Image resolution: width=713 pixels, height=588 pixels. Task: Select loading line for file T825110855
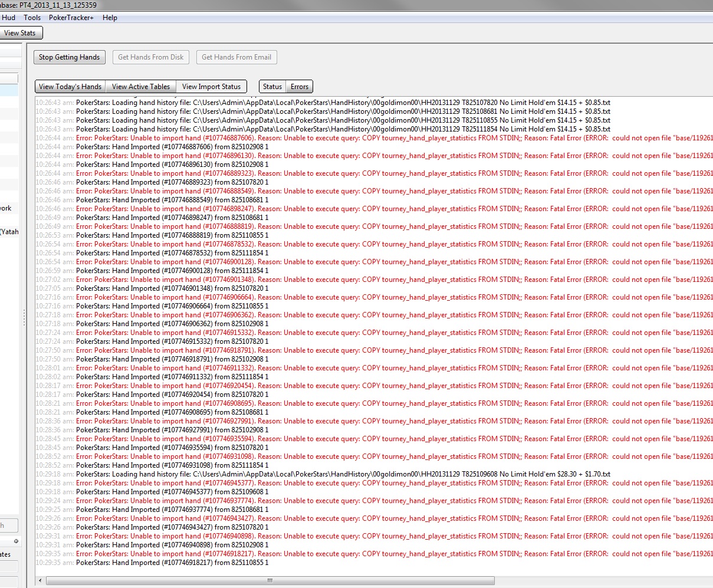click(323, 120)
